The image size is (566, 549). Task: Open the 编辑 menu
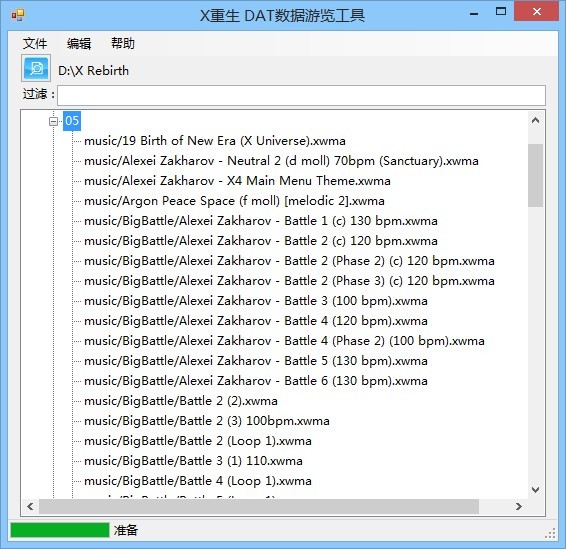(x=79, y=44)
